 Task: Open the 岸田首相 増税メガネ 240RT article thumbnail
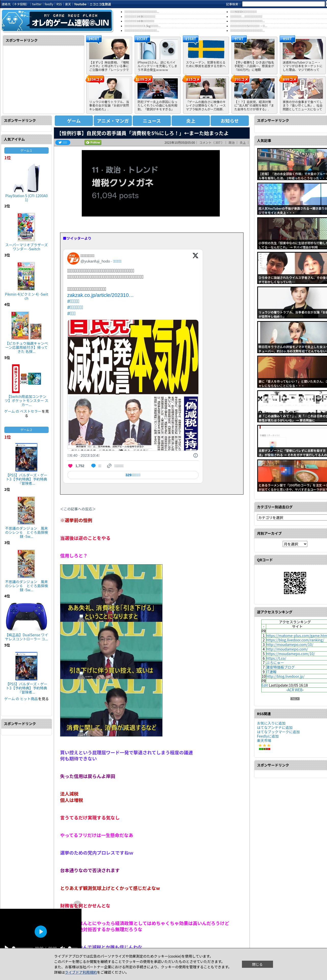(109, 49)
